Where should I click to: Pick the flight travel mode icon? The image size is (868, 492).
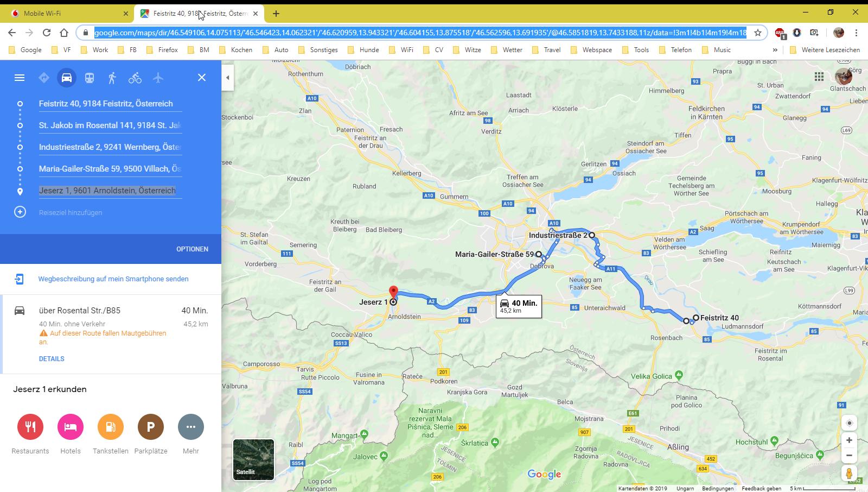pos(158,78)
